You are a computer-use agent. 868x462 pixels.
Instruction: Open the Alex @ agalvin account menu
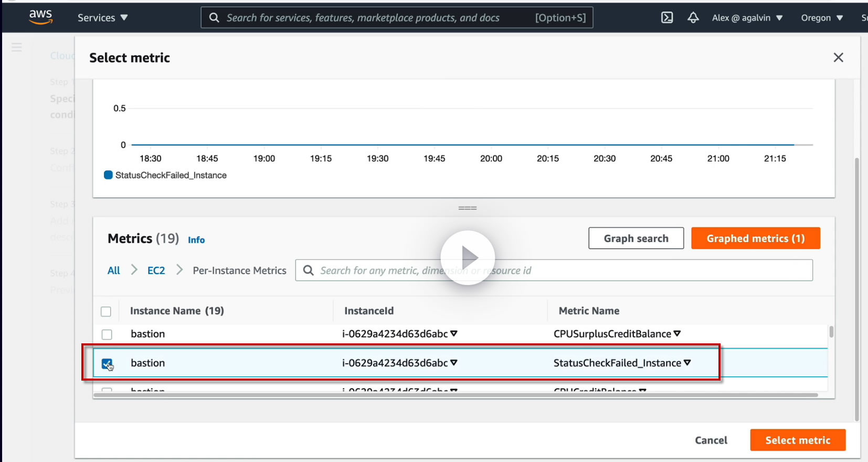click(747, 18)
